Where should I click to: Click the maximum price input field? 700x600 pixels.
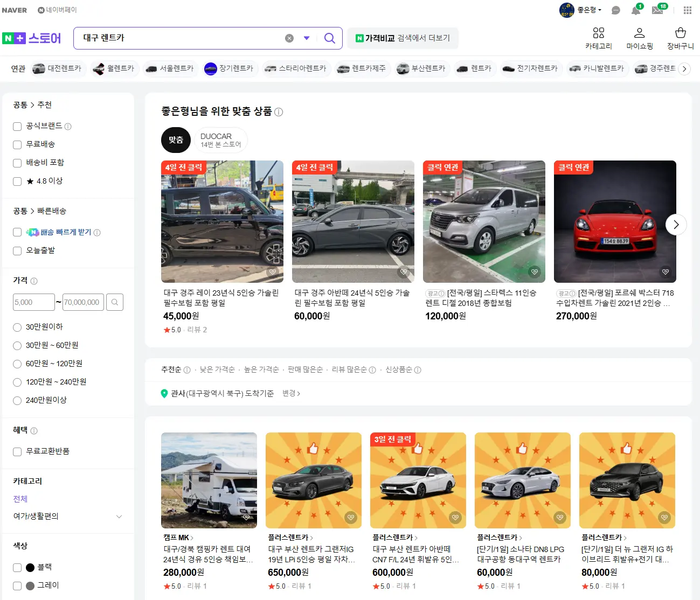pyautogui.click(x=83, y=302)
